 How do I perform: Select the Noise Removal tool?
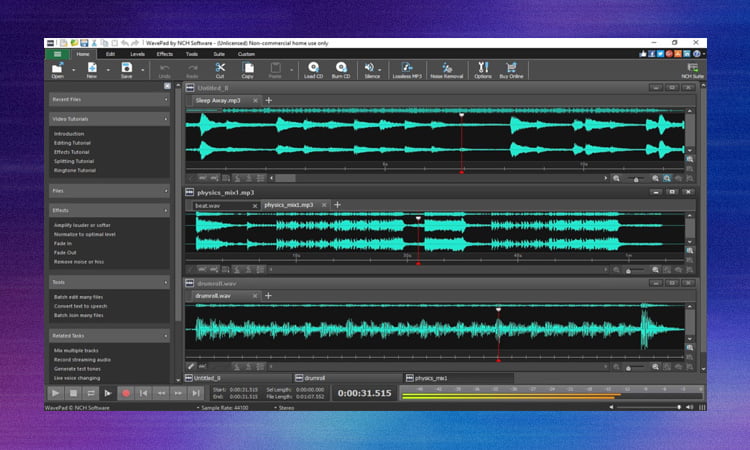[x=446, y=68]
